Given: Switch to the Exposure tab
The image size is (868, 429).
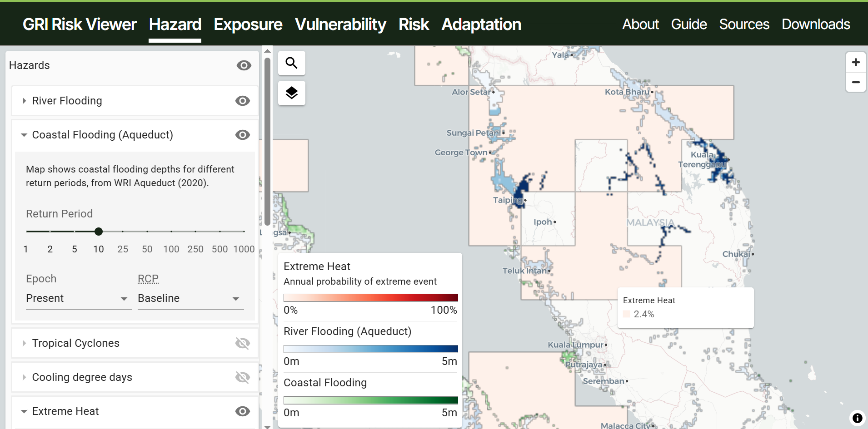Looking at the screenshot, I should (248, 25).
